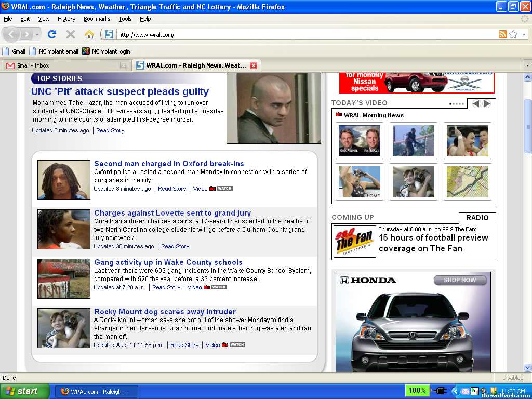Image resolution: width=532 pixels, height=399 pixels.
Task: Open the UNC 'Pit' attack headline
Action: [120, 91]
